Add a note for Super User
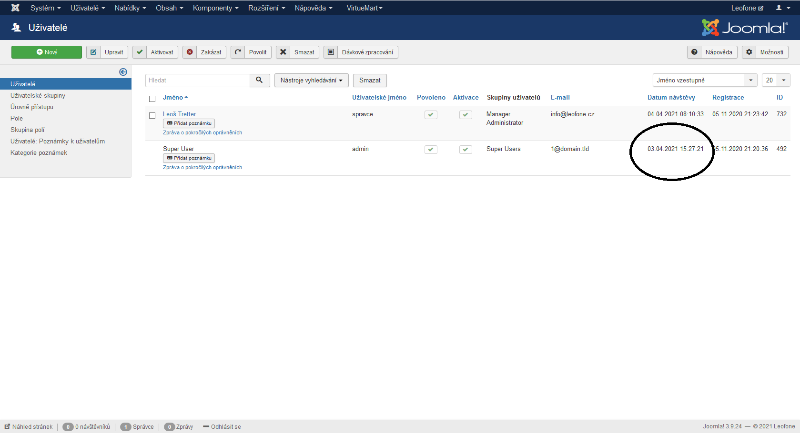Viewport: 800px width, 433px height. click(x=189, y=158)
